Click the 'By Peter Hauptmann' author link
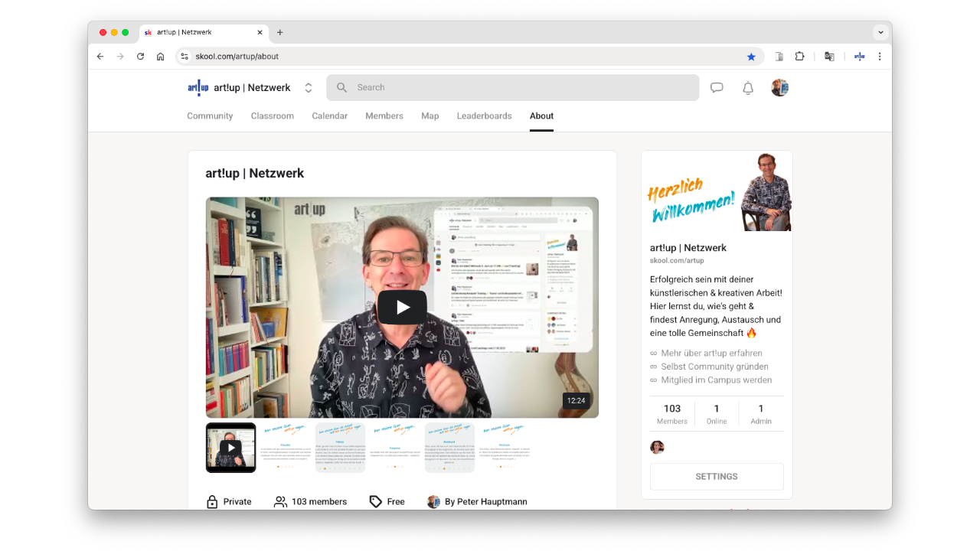Image resolution: width=980 pixels, height=551 pixels. pos(485,502)
